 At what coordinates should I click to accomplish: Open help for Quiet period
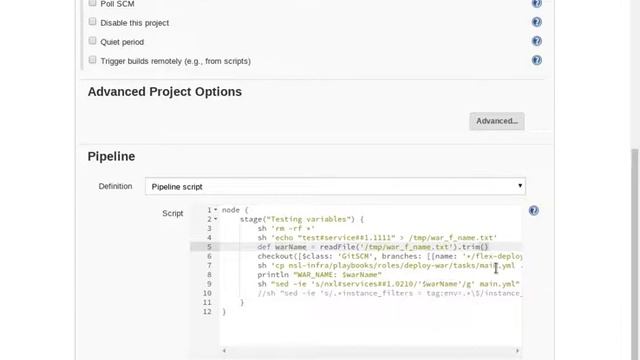(536, 41)
